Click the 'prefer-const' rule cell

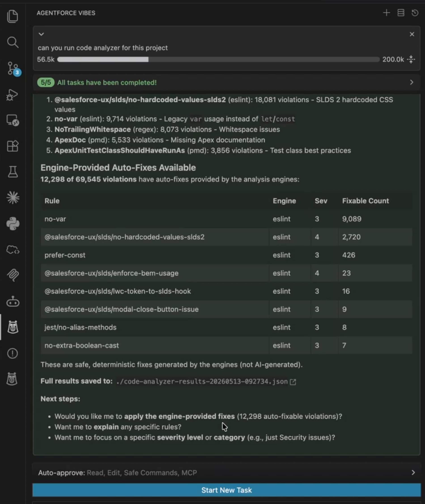155,255
